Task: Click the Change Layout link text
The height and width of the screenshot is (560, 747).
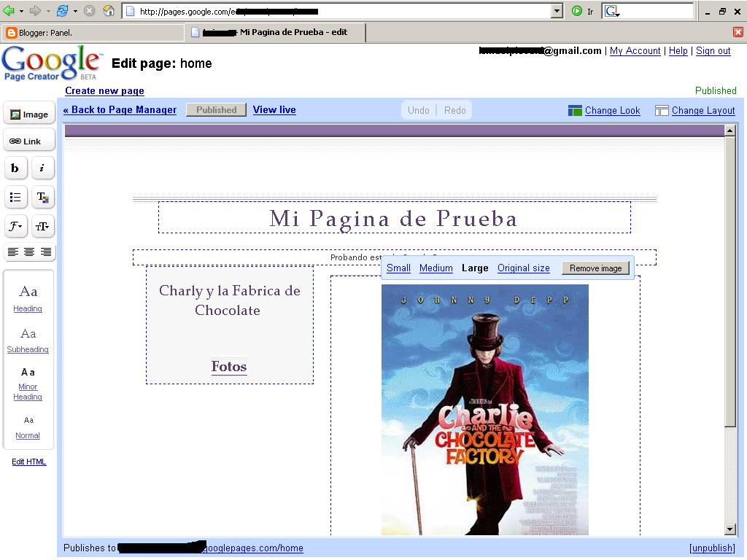Action: (x=703, y=111)
